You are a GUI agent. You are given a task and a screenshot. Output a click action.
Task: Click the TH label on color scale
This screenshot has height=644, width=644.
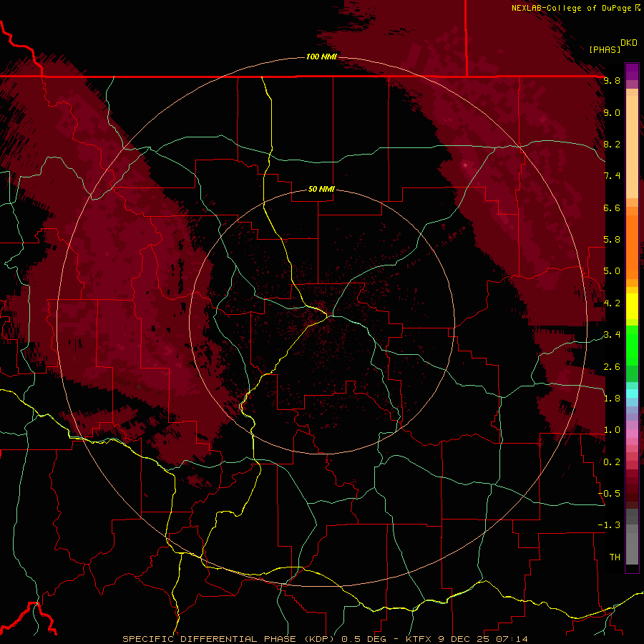pos(615,557)
